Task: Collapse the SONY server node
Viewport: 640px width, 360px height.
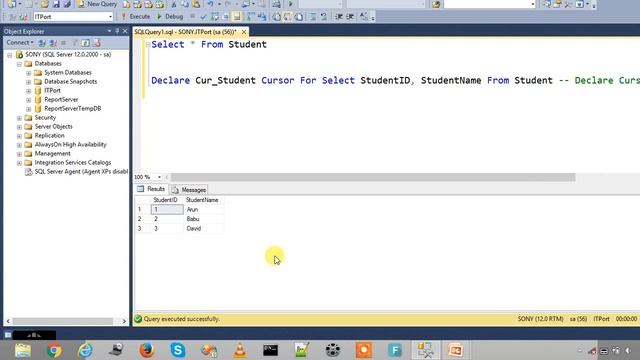Action: pos(10,55)
